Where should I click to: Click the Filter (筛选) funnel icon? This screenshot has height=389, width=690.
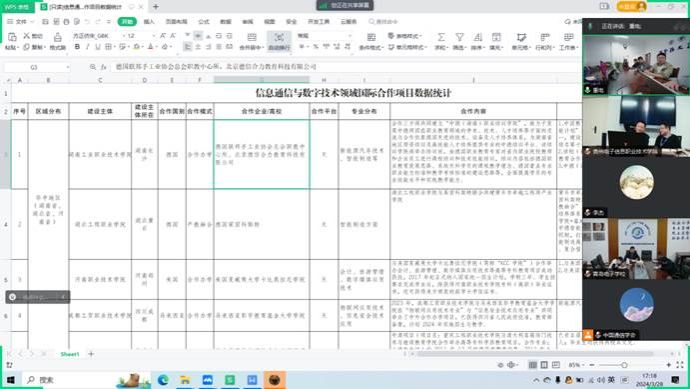point(459,37)
